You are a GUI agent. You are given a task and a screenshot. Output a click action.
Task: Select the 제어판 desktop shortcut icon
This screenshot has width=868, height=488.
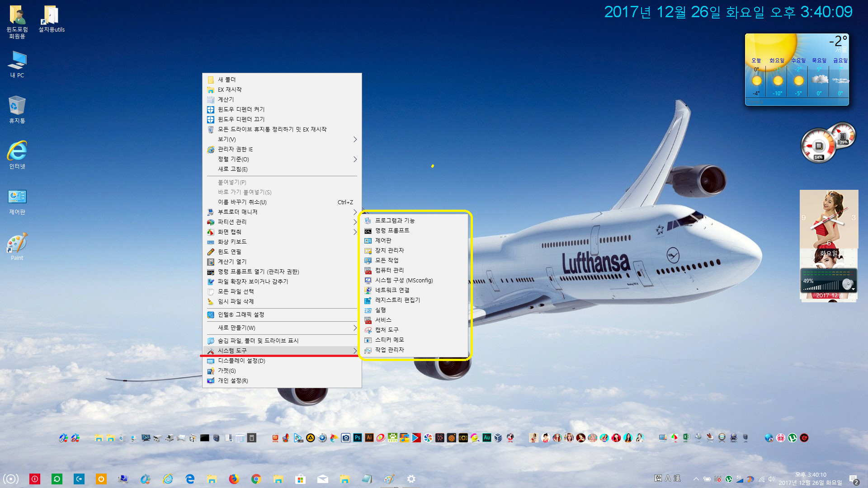(17, 201)
